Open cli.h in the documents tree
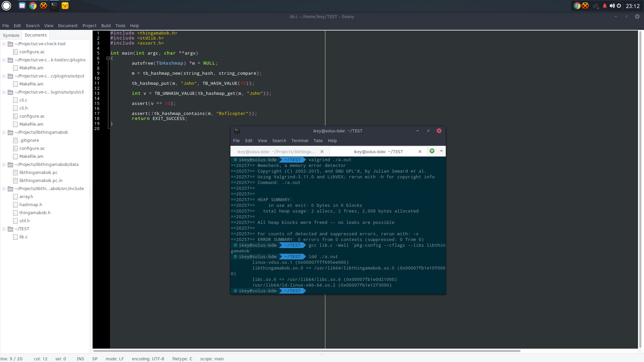Image resolution: width=644 pixels, height=362 pixels. pos(23,108)
